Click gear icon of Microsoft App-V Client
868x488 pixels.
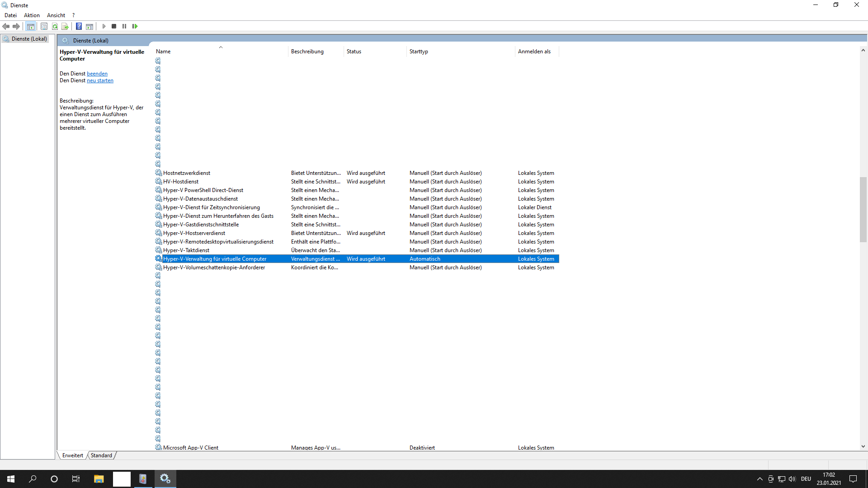pos(158,447)
